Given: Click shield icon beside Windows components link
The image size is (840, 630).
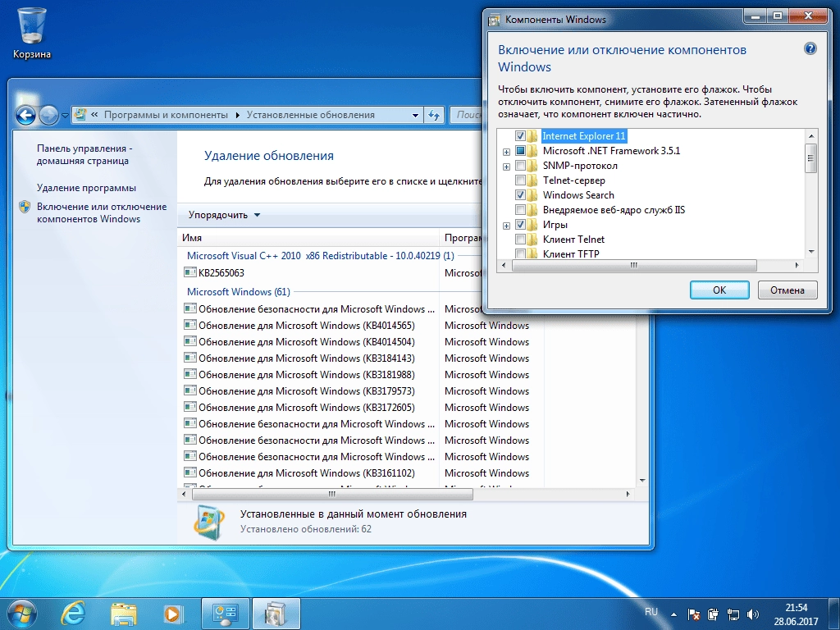Looking at the screenshot, I should [25, 207].
